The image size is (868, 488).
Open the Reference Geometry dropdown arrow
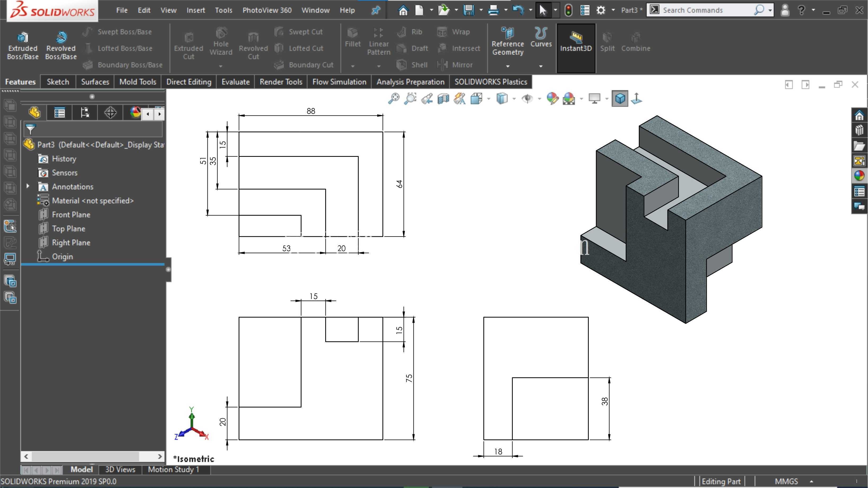(x=508, y=66)
